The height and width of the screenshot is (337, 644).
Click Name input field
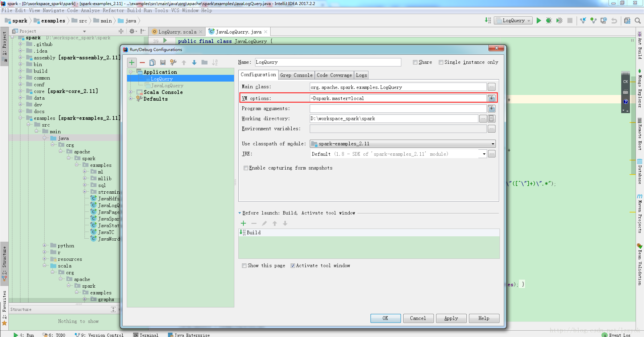pos(328,62)
